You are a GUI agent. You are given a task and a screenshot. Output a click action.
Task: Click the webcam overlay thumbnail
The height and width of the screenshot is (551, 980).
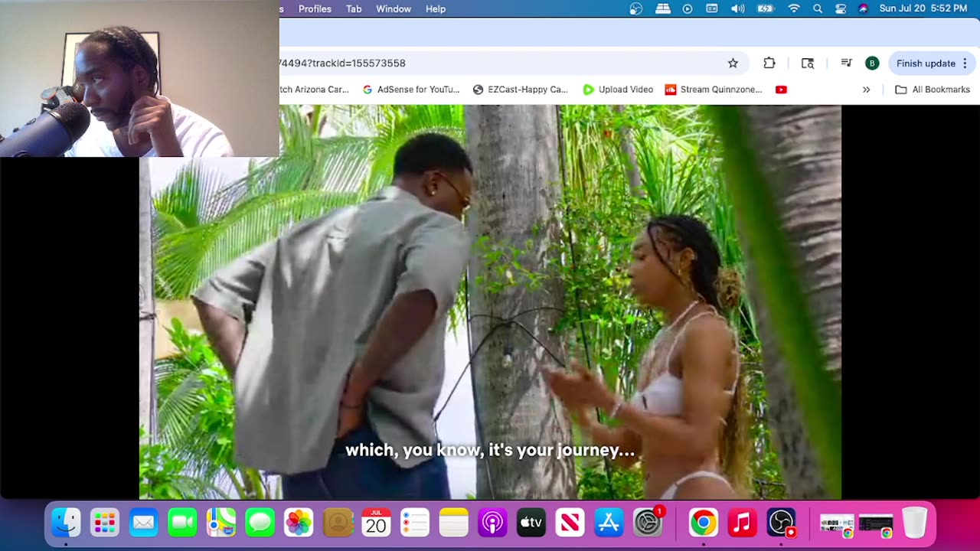[139, 78]
